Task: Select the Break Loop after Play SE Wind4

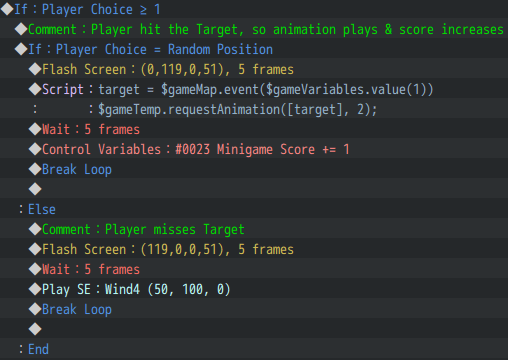Action: click(254, 309)
